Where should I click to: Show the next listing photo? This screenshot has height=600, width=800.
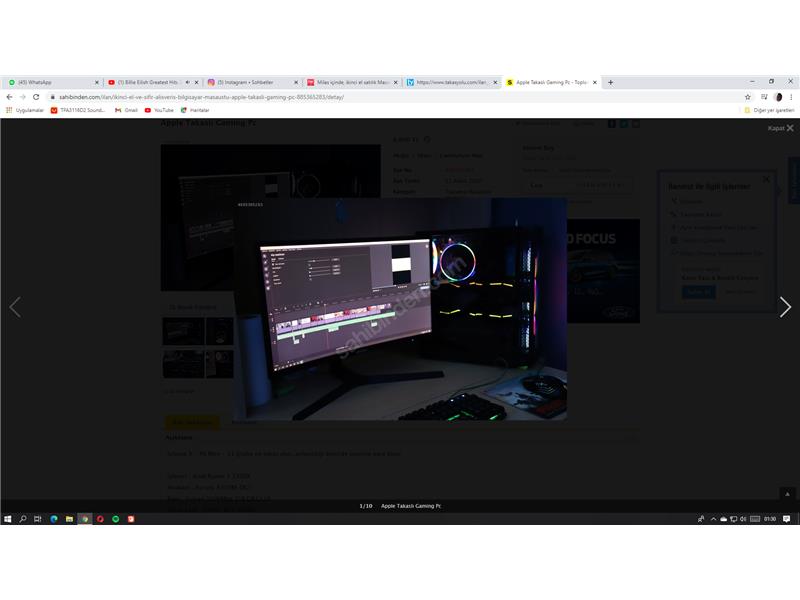[x=785, y=307]
